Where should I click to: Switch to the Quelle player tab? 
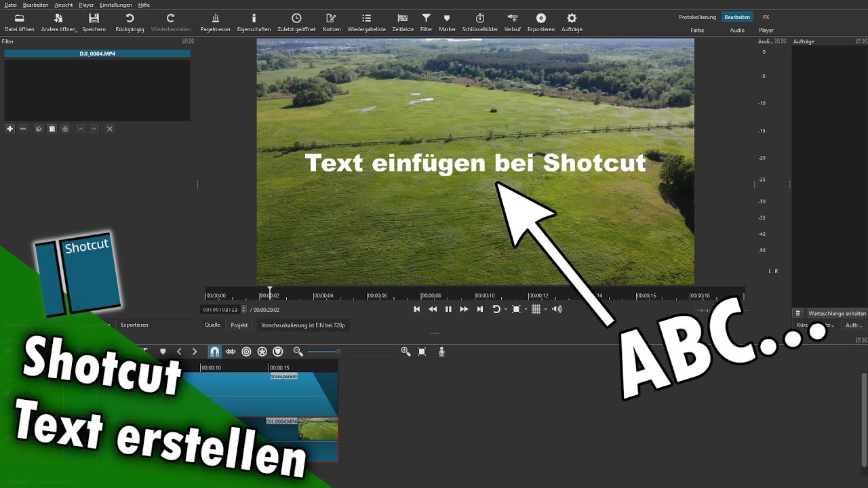213,325
